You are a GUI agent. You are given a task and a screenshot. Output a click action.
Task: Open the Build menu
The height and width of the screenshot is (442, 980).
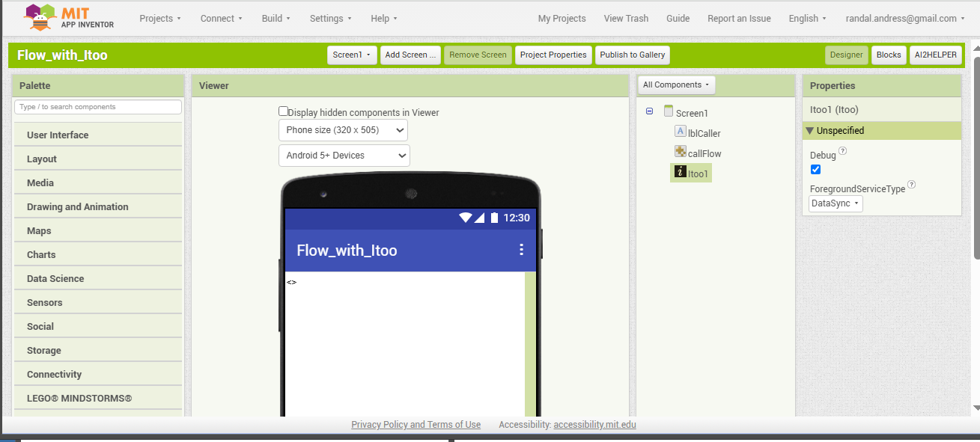click(276, 19)
